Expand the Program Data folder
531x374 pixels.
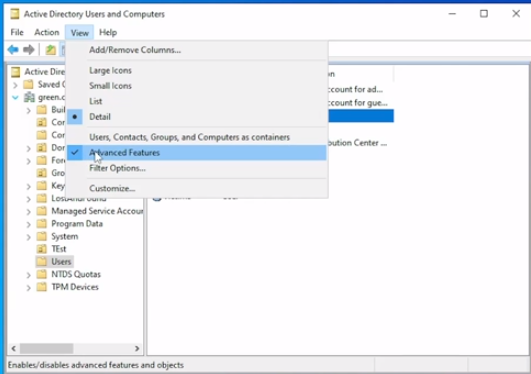point(29,224)
